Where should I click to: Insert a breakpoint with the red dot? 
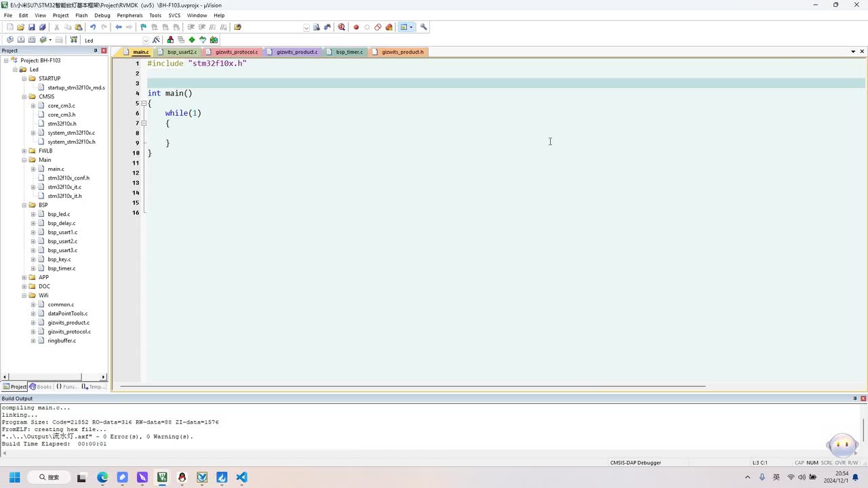tap(356, 27)
